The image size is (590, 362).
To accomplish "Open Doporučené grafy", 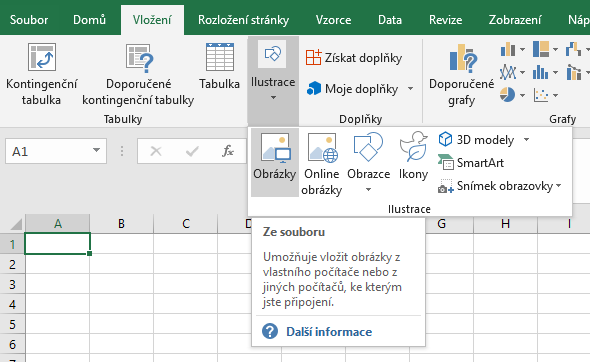I will click(461, 75).
